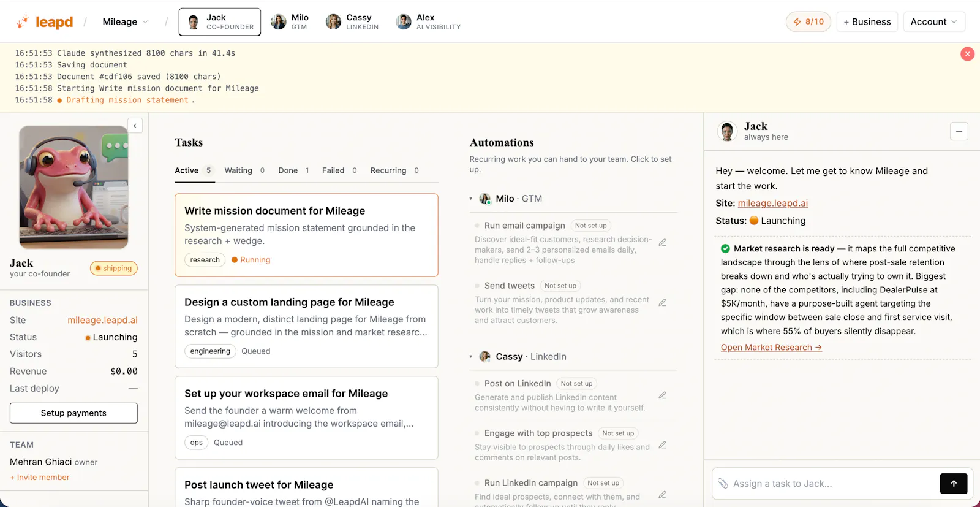Open Write mission document task card
This screenshot has width=980, height=507.
click(x=306, y=235)
